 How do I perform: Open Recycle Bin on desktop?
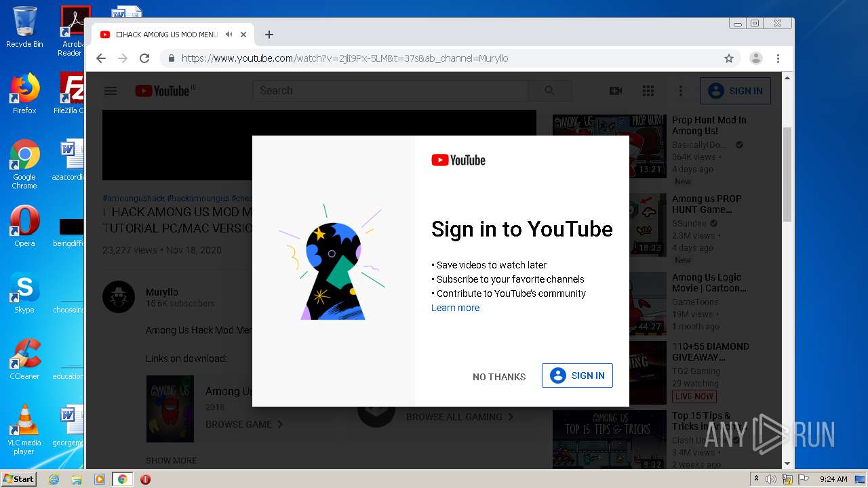24,27
